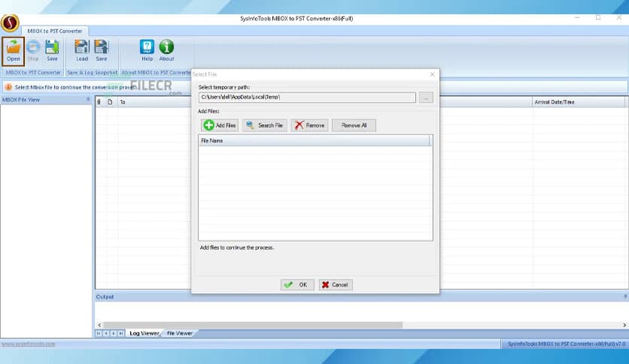Click the Remove button with red X
The height and width of the screenshot is (364, 629).
[x=310, y=126]
